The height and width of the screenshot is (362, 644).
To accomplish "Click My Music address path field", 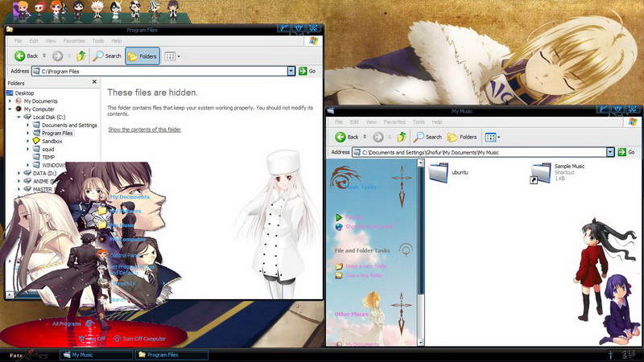I will [x=480, y=152].
